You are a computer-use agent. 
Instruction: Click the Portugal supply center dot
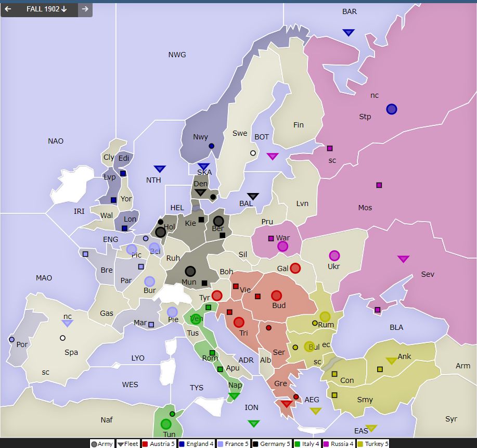click(x=11, y=339)
